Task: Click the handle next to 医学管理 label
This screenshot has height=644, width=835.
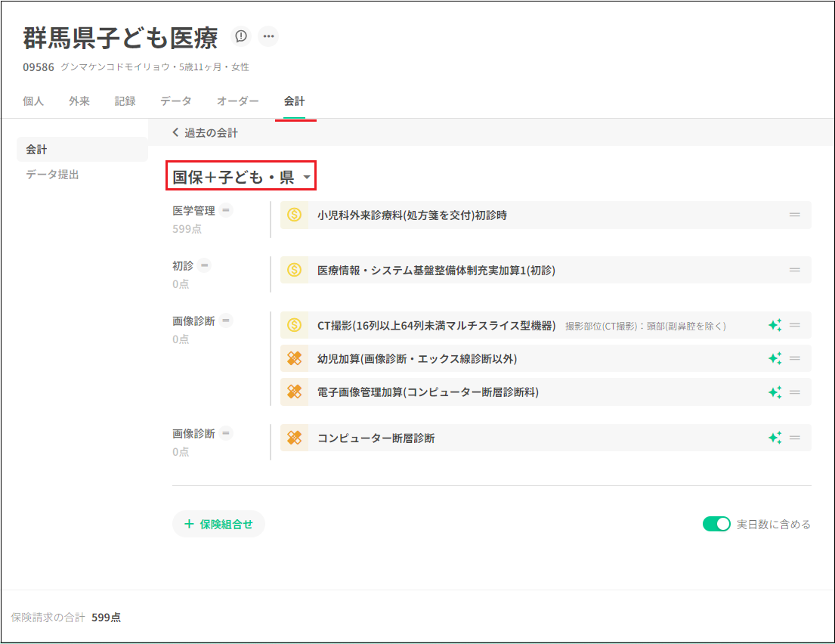Action: pos(226,211)
